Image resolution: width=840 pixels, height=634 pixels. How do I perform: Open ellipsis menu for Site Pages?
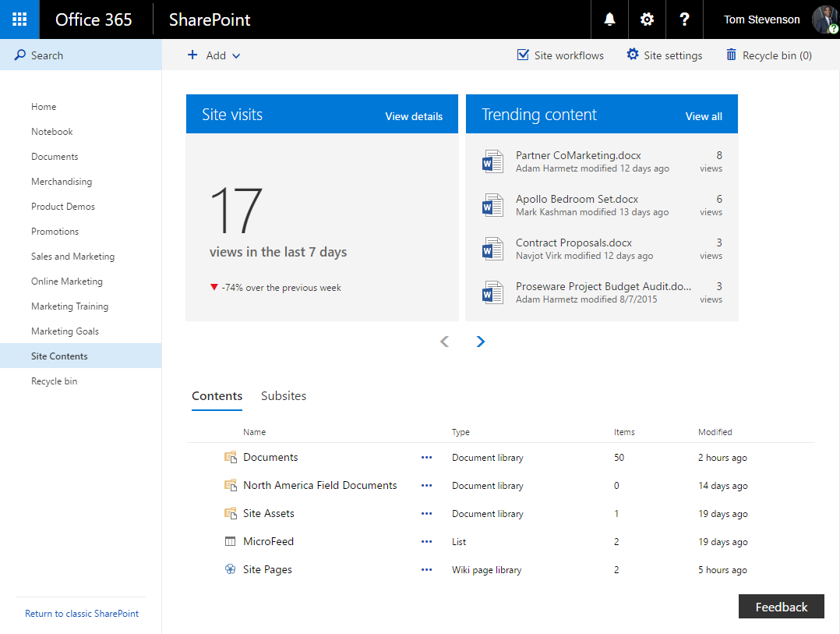pos(426,569)
